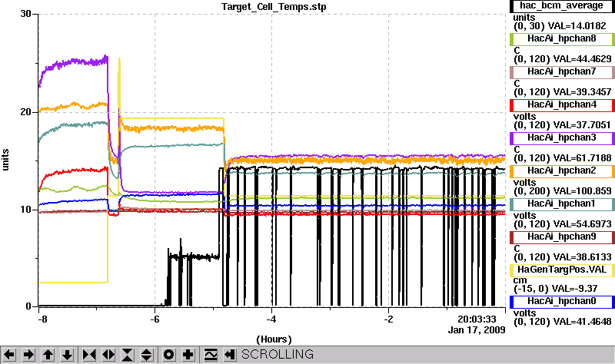Screen dimensions: 615x364
Task: Select the hac_bcm_average curve legend
Action: [561, 6]
